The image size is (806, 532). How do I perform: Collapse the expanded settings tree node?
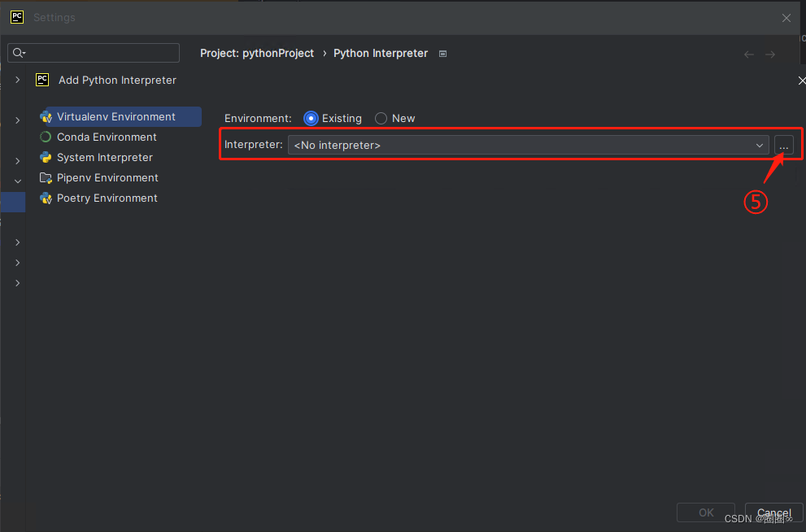17,181
